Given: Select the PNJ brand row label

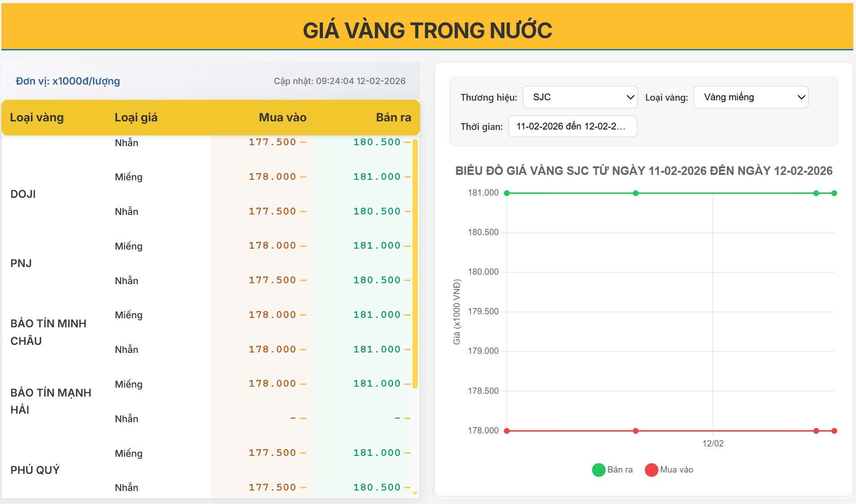Looking at the screenshot, I should (21, 263).
